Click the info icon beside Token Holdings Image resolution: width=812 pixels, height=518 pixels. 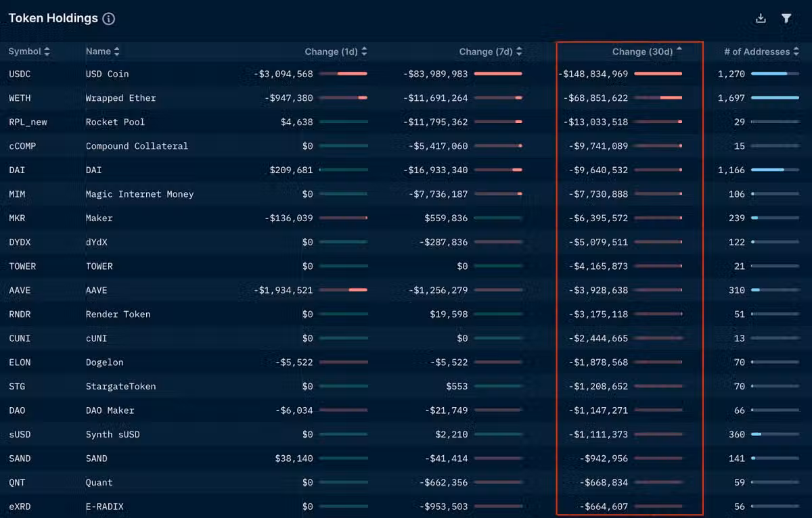tap(108, 19)
